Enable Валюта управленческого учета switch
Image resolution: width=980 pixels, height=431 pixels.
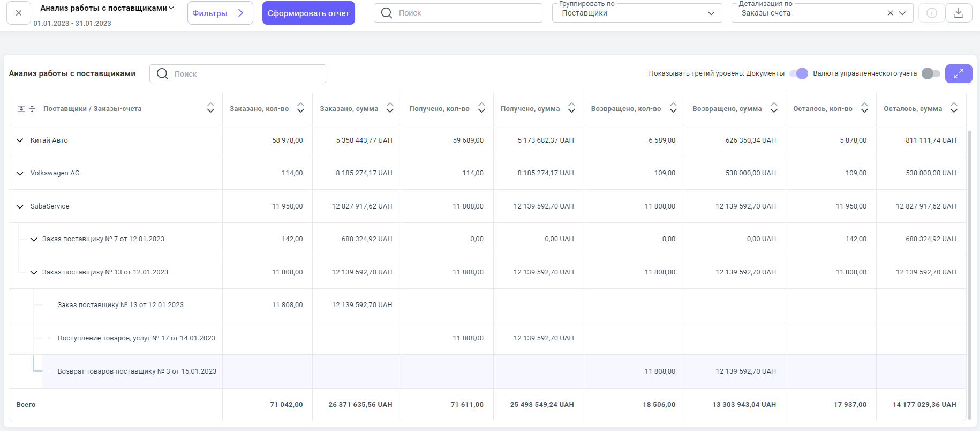click(x=931, y=73)
